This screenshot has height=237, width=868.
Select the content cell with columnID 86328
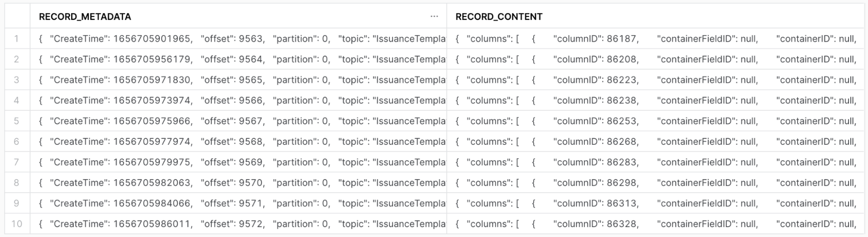coord(655,224)
